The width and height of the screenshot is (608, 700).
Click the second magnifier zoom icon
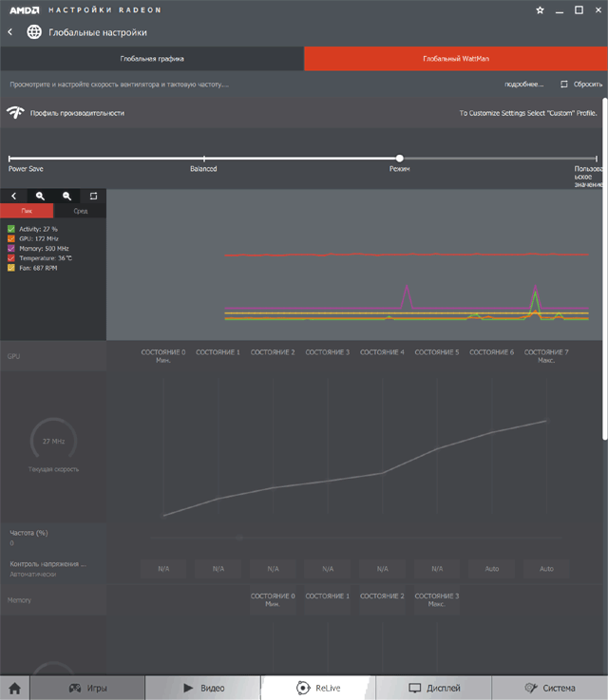(66, 196)
